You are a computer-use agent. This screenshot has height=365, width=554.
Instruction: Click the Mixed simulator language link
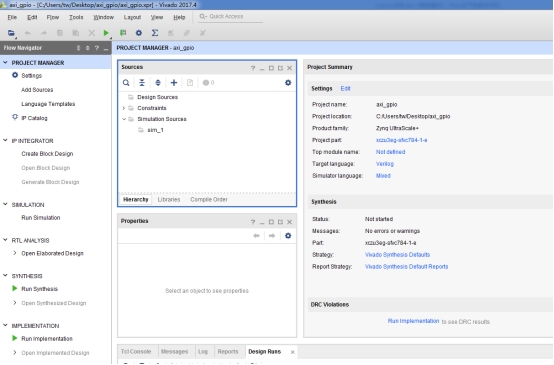tap(383, 176)
